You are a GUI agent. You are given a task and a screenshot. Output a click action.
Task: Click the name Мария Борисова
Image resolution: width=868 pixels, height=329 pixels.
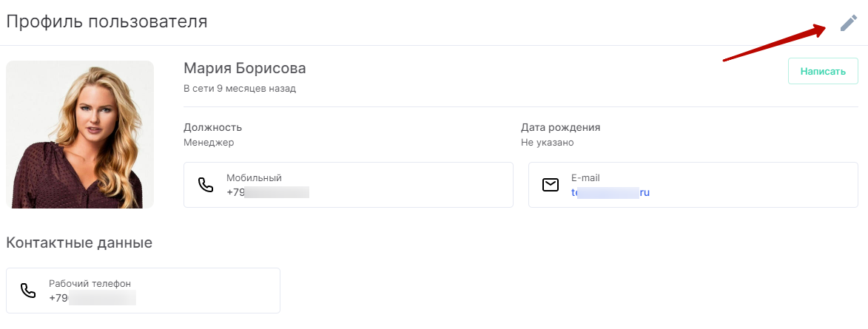245,69
